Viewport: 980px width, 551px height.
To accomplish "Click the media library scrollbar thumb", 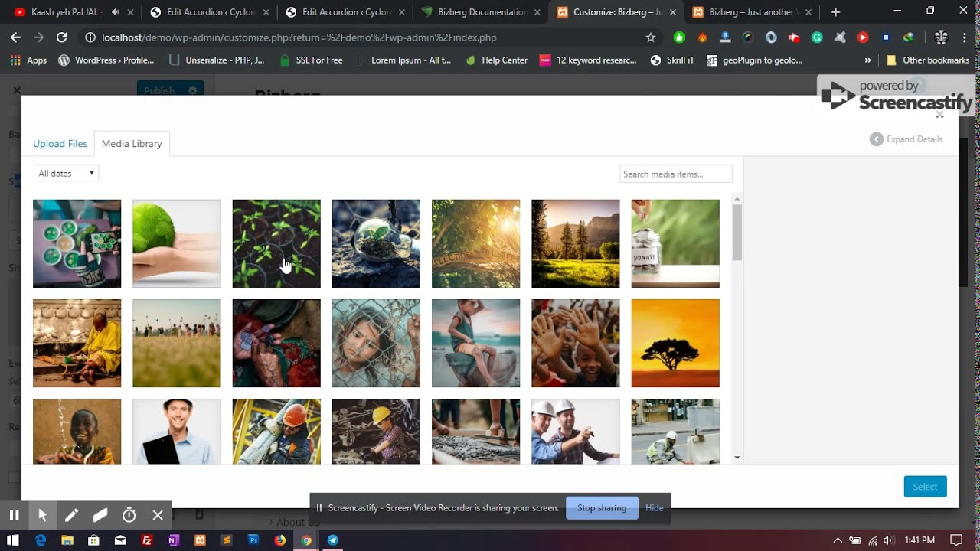I will [x=737, y=233].
